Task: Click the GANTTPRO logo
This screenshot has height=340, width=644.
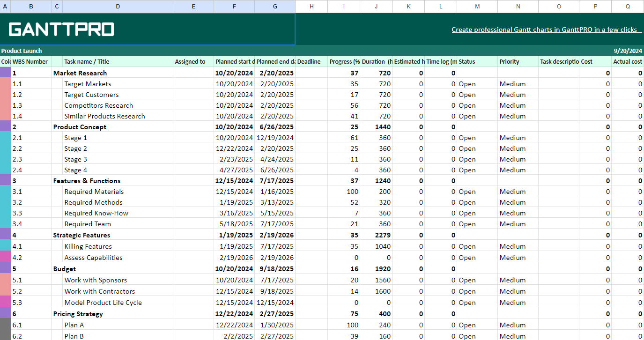Action: [x=61, y=30]
